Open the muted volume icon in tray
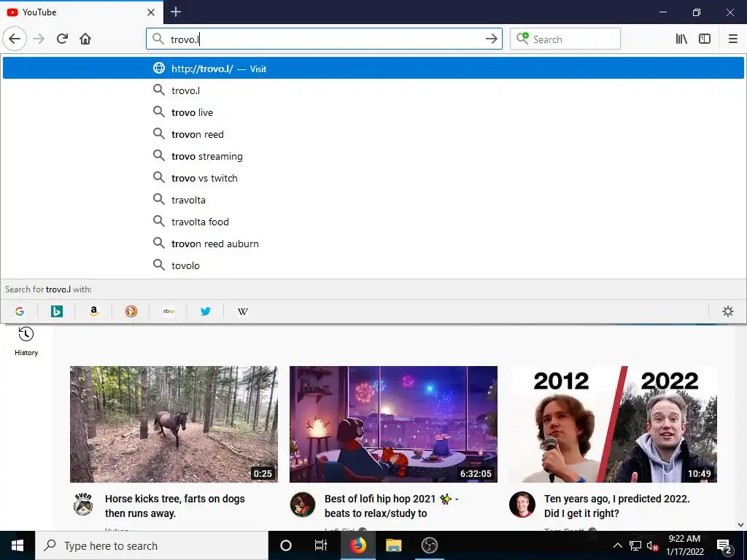The image size is (747, 560). click(x=652, y=545)
